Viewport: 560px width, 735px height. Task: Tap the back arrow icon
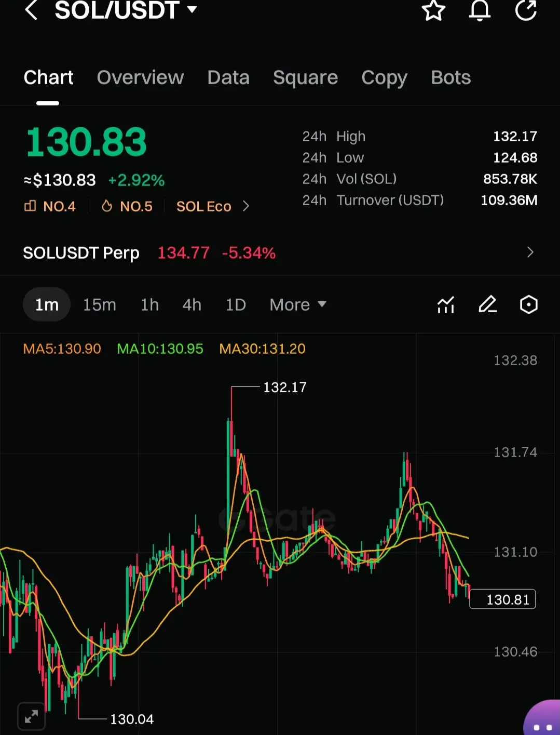[31, 10]
